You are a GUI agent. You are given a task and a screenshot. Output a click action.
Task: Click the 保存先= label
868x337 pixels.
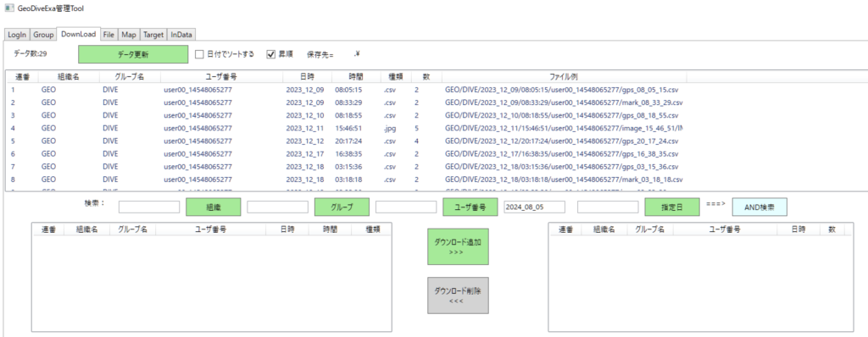point(320,54)
